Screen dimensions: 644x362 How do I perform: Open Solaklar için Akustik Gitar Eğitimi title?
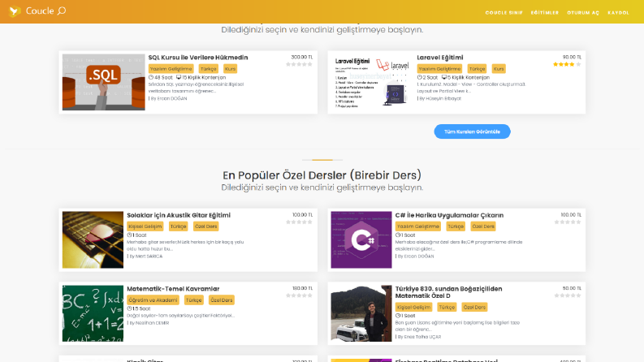179,215
